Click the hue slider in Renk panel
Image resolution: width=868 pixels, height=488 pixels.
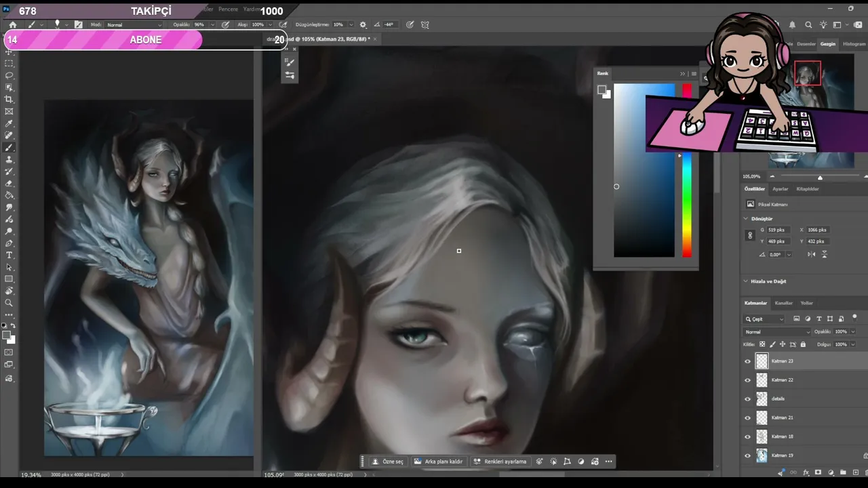click(687, 170)
